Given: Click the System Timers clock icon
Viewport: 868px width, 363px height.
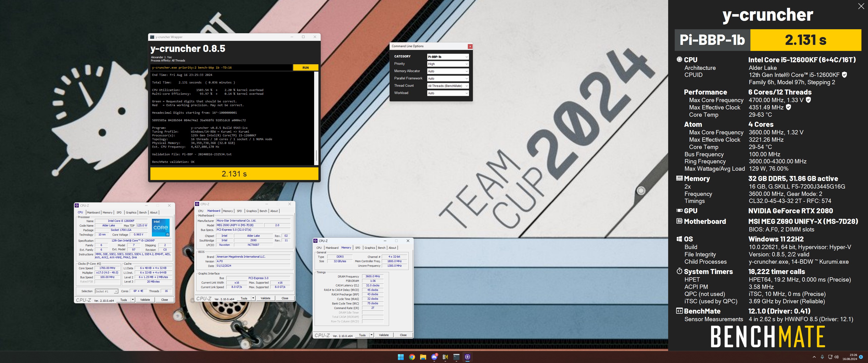Looking at the screenshot, I should point(679,271).
